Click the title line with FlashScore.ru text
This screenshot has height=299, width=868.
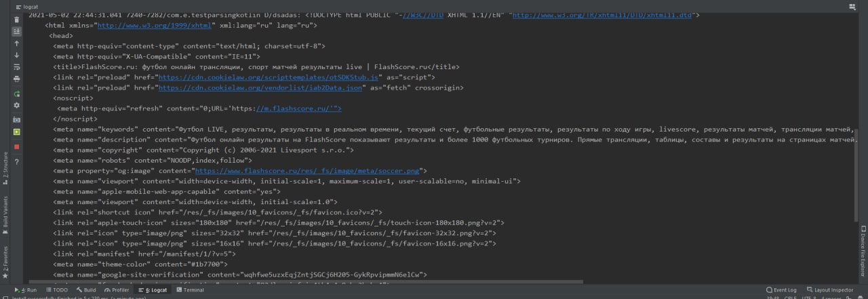click(x=256, y=67)
